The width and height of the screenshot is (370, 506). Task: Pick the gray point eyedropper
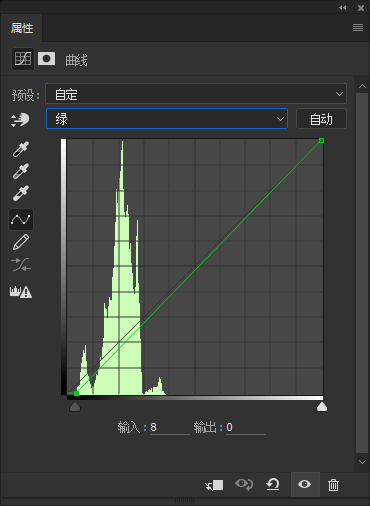click(x=21, y=171)
